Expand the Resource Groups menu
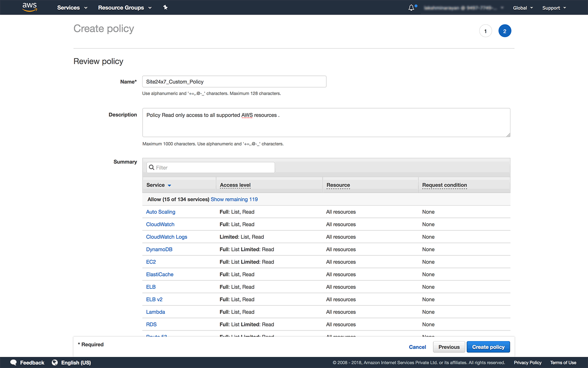The height and width of the screenshot is (368, 588). [x=125, y=8]
